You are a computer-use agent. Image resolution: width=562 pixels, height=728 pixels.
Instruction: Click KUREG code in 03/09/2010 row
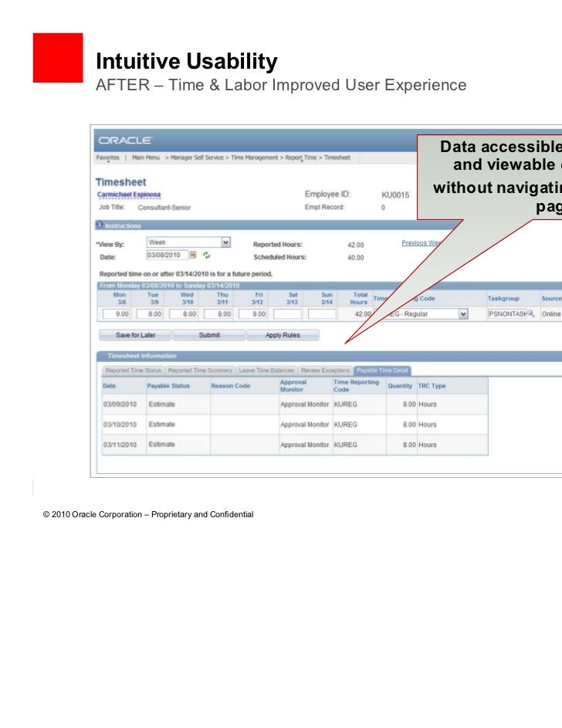pyautogui.click(x=346, y=405)
